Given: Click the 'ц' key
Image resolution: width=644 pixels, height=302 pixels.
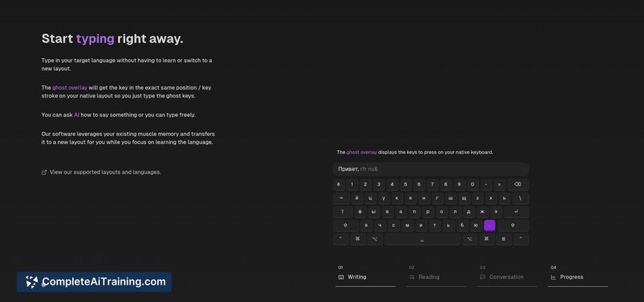Looking at the screenshot, I should coord(371,198).
